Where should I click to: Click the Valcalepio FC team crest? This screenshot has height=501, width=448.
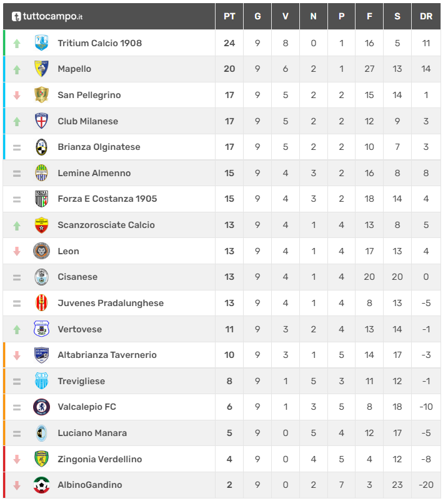41,407
